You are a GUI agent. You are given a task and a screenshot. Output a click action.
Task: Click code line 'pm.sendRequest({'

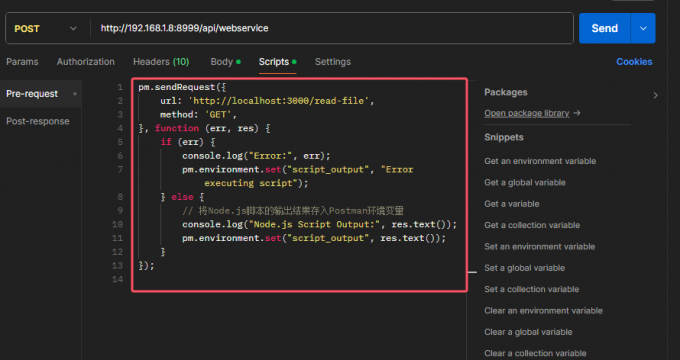[182, 87]
